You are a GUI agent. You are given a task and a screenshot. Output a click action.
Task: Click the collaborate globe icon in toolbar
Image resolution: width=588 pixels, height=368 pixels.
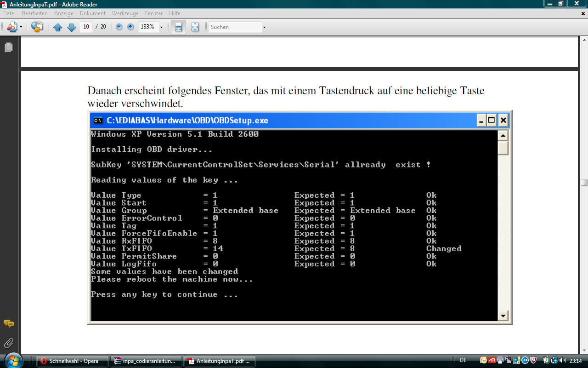tap(37, 27)
